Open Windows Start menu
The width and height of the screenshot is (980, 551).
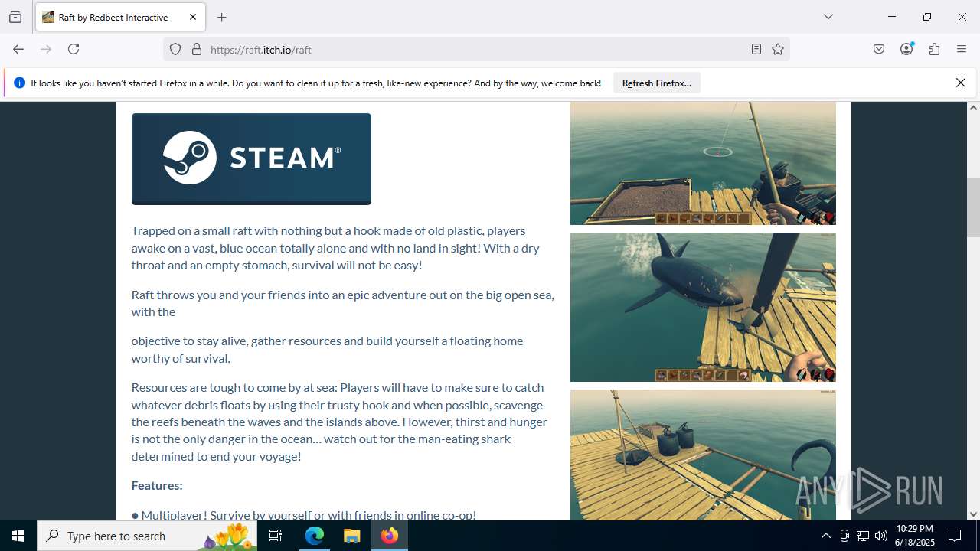(x=18, y=536)
